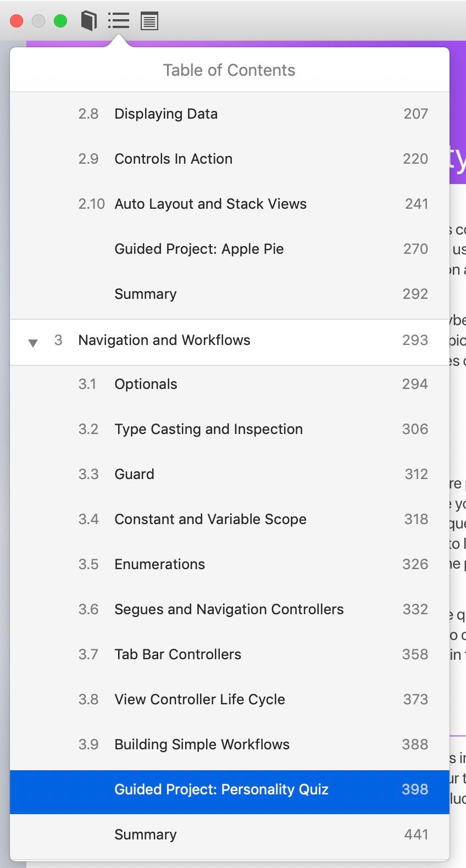Go to Summary on page 441
Viewport: 466px width, 868px height.
click(x=230, y=834)
